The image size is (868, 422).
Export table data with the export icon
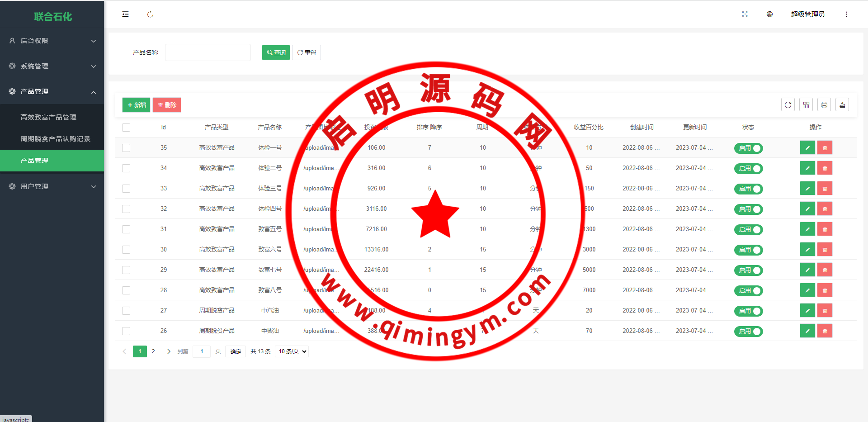click(842, 105)
